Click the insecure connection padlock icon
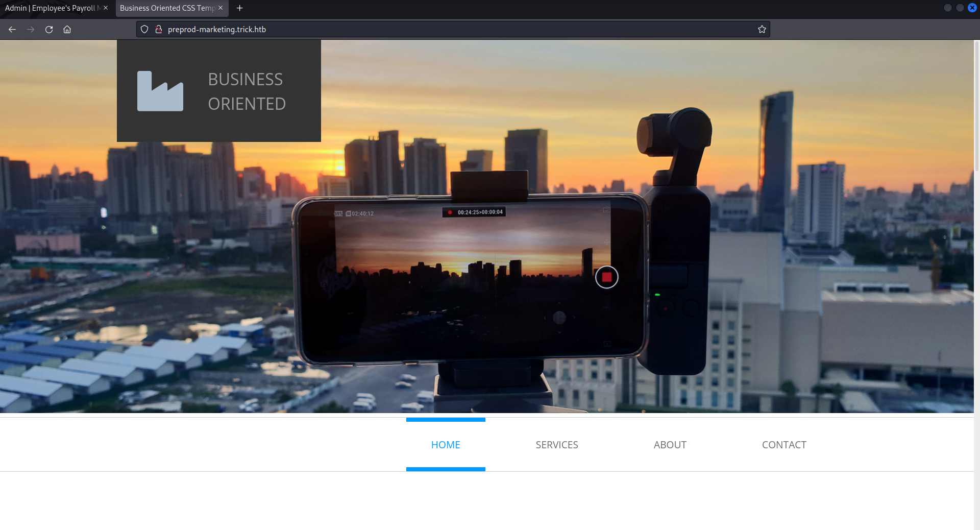Screen dimensions: 980x530 coord(159,30)
